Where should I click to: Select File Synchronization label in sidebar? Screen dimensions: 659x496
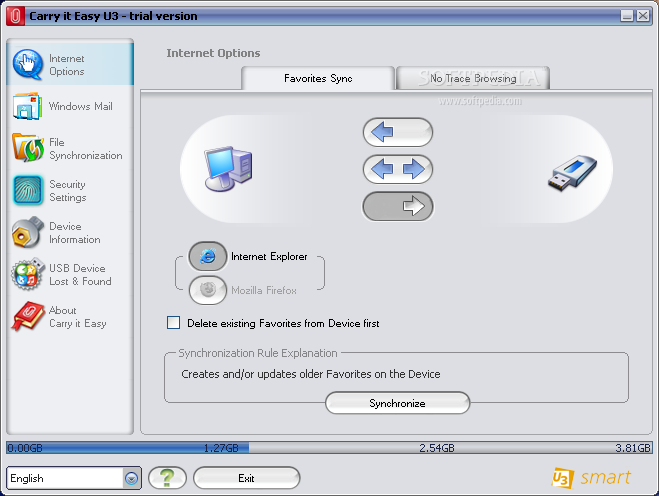(x=86, y=149)
